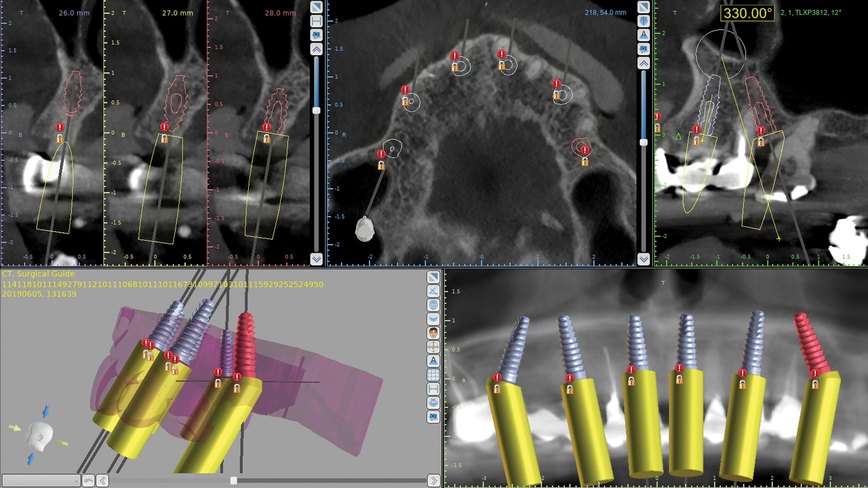The height and width of the screenshot is (488, 868).
Task: Open the DS dental arch tool
Action: pos(433,403)
